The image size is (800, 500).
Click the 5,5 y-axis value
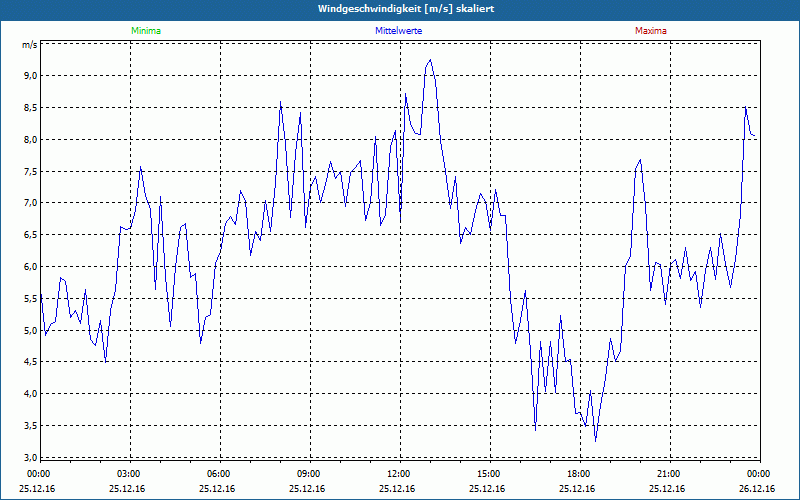tap(31, 298)
